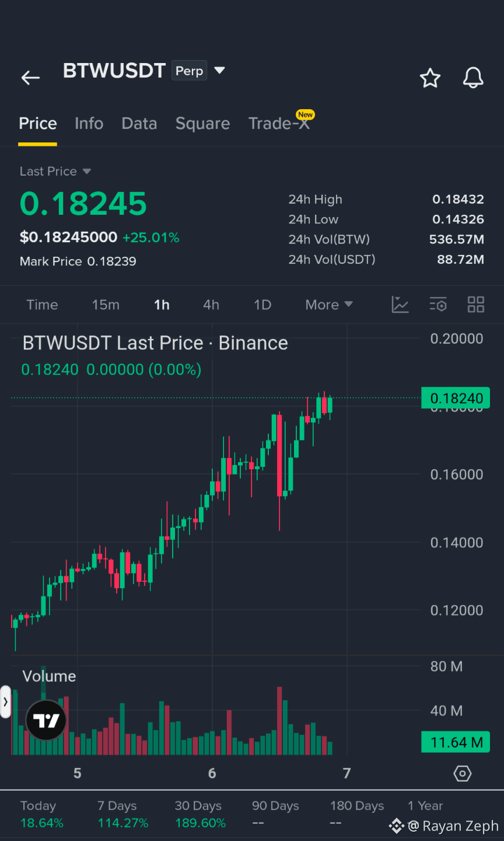
Task: Click the Perp contract badge
Action: (x=190, y=71)
